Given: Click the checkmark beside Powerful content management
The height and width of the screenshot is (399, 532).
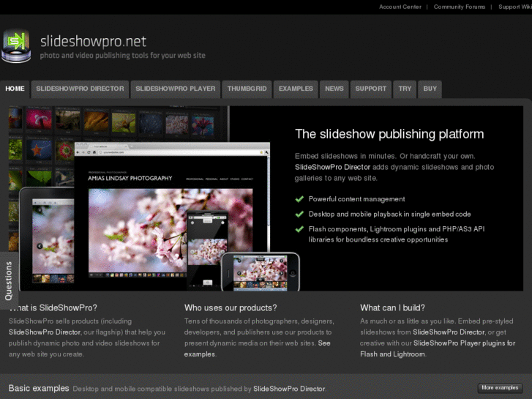Looking at the screenshot, I should pyautogui.click(x=299, y=199).
